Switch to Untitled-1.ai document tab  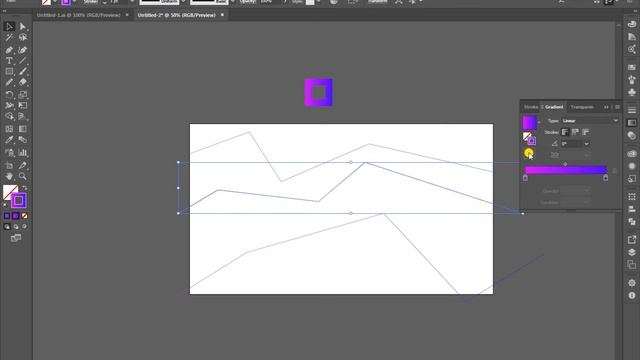(x=78, y=15)
